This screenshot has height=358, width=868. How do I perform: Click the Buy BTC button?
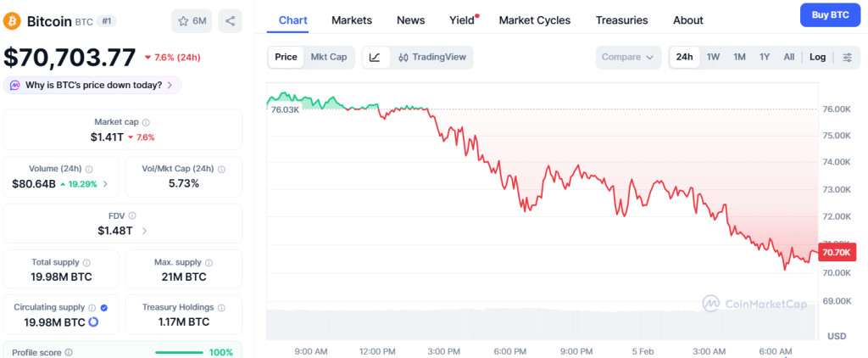(x=830, y=15)
